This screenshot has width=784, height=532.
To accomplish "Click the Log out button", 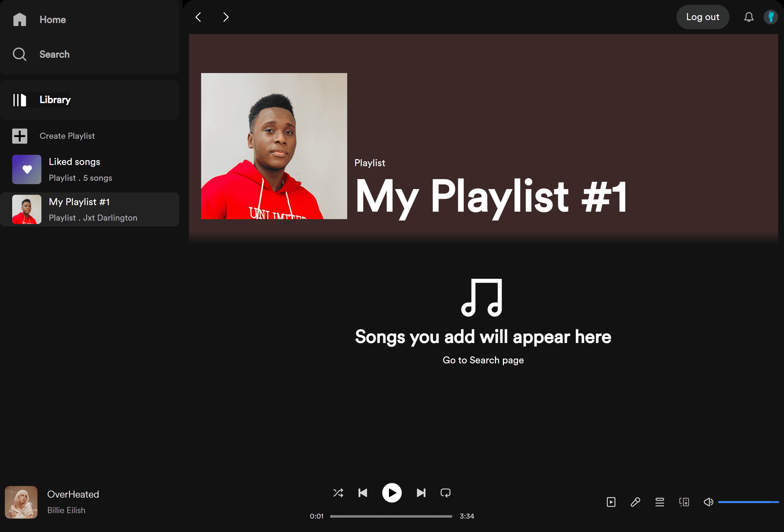I will 702,17.
